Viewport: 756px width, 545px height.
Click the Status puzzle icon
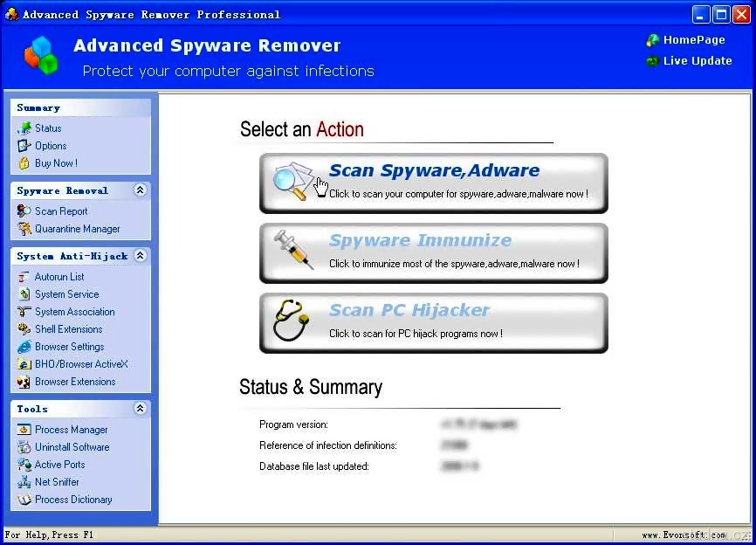24,128
